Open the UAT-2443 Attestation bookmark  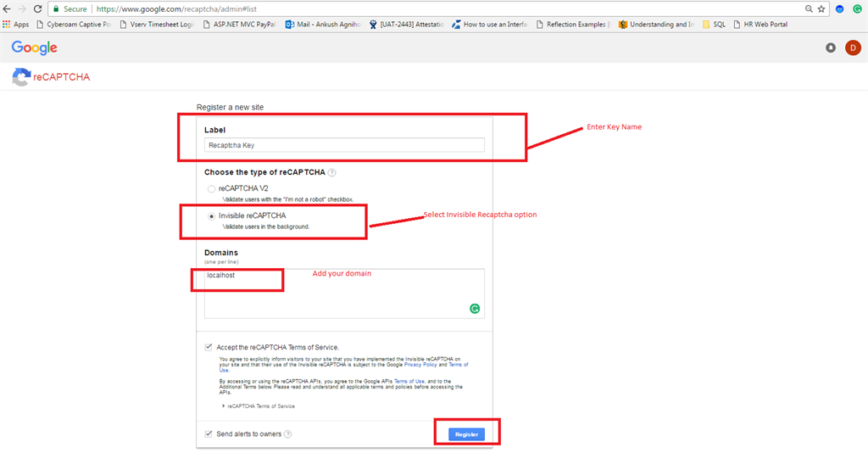coord(406,25)
